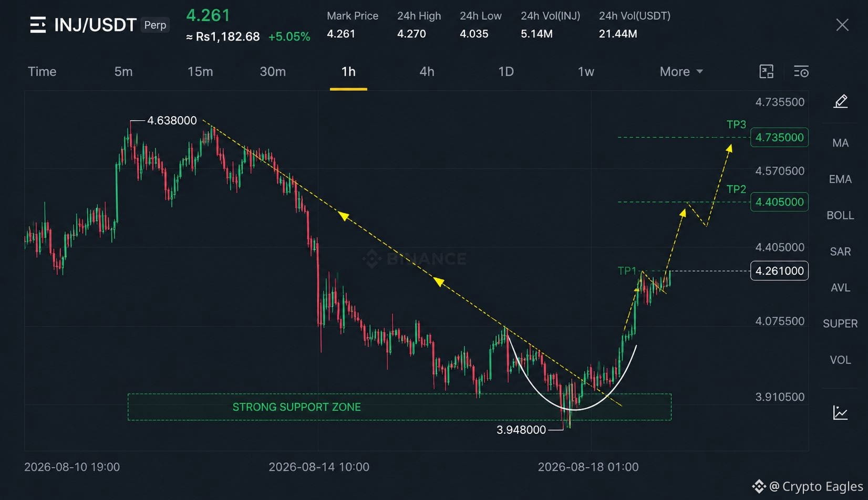
Task: Toggle the SAR indicator
Action: (x=840, y=252)
